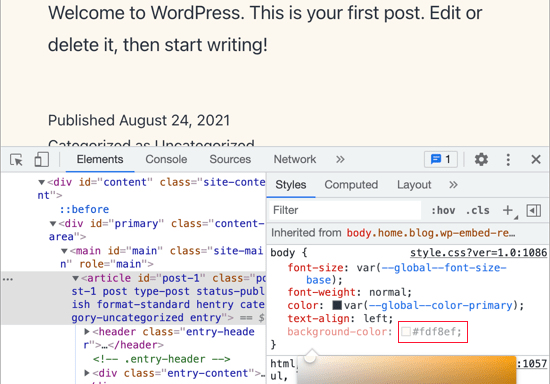The width and height of the screenshot is (550, 384).
Task: Click the color picker hue circle handle
Action: coord(310,357)
